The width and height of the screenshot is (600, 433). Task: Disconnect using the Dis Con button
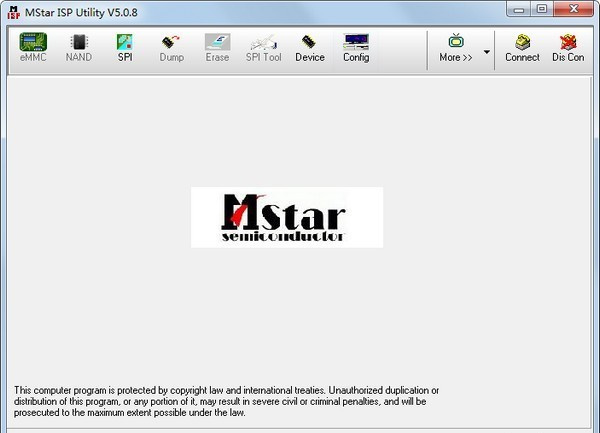pos(568,48)
